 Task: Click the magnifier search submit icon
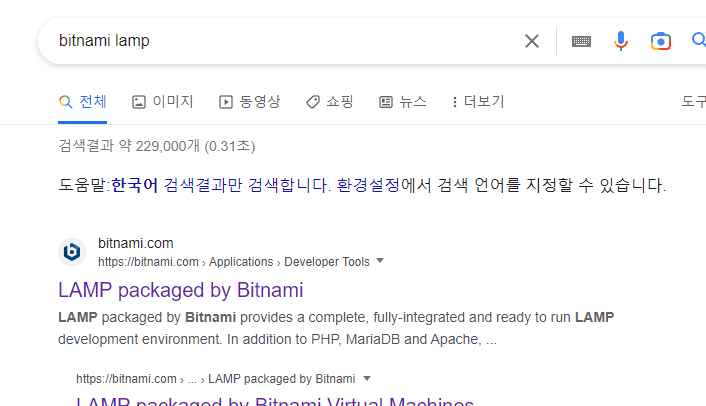[x=699, y=40]
